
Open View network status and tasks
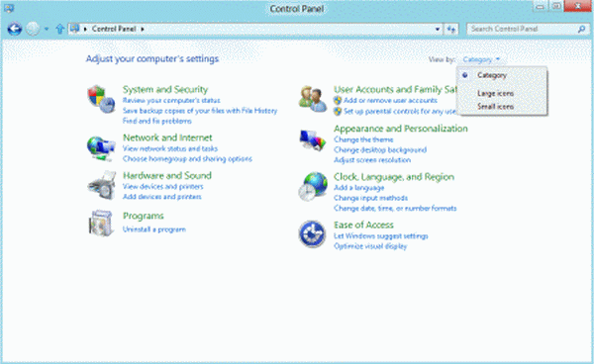[x=170, y=148]
